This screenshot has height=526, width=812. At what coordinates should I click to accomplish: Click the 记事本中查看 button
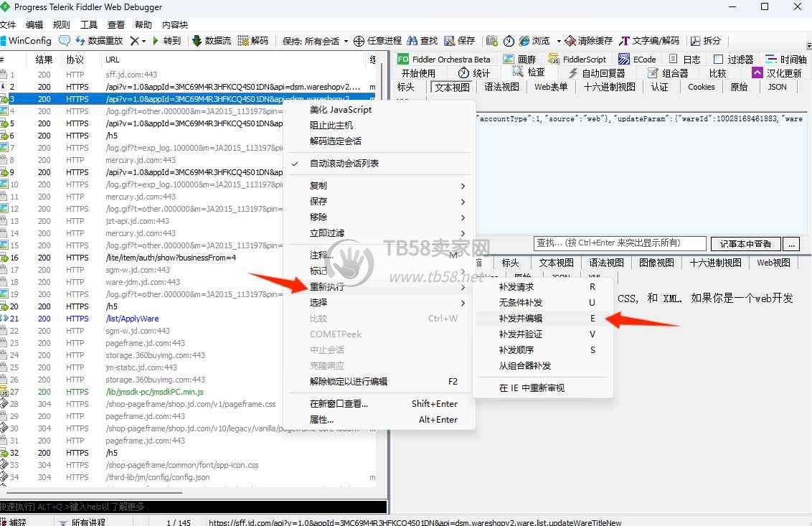[745, 243]
